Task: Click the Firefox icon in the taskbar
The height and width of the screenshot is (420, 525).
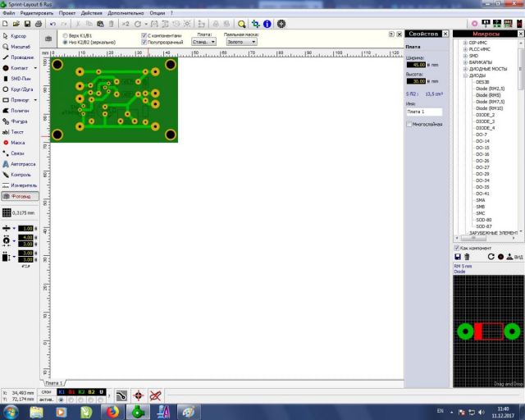Action: pos(111,411)
